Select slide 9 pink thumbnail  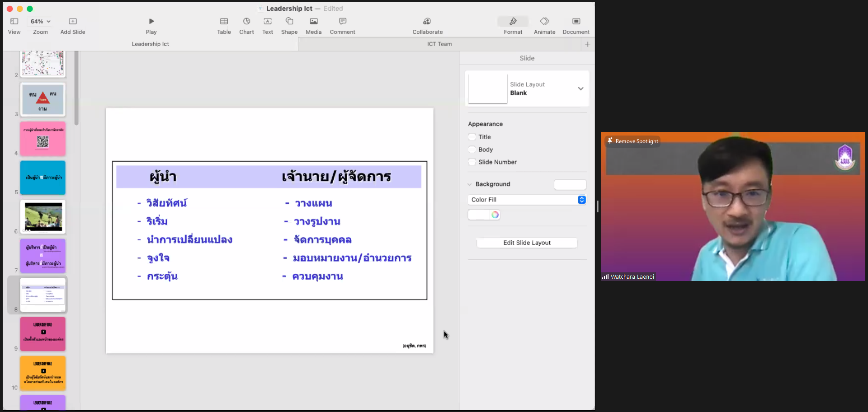point(42,334)
